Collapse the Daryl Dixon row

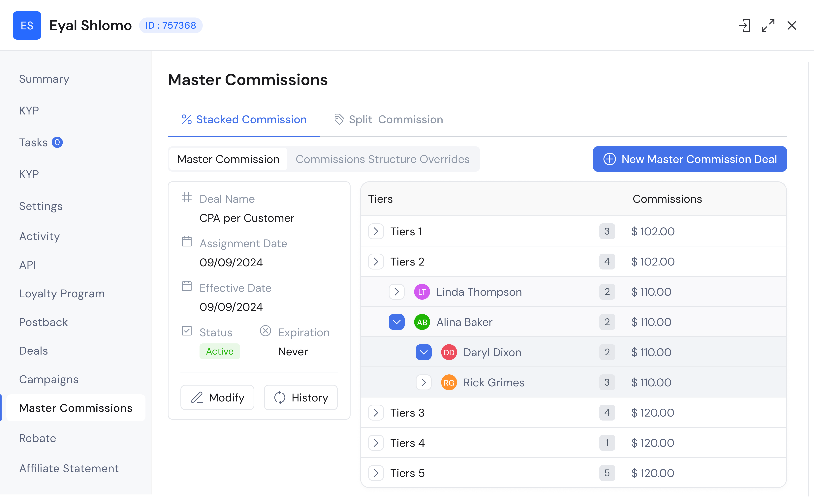[423, 352]
